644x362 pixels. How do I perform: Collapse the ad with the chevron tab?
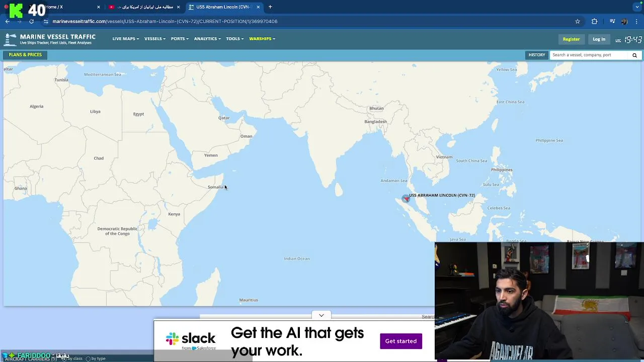[x=321, y=315]
